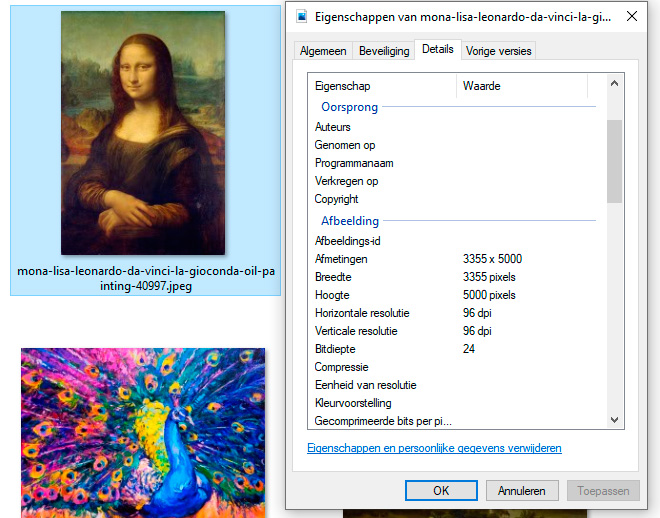The width and height of the screenshot is (660, 518).
Task: Open Eigenschappen en persoonlijke gegevens verwijderen link
Action: 434,449
